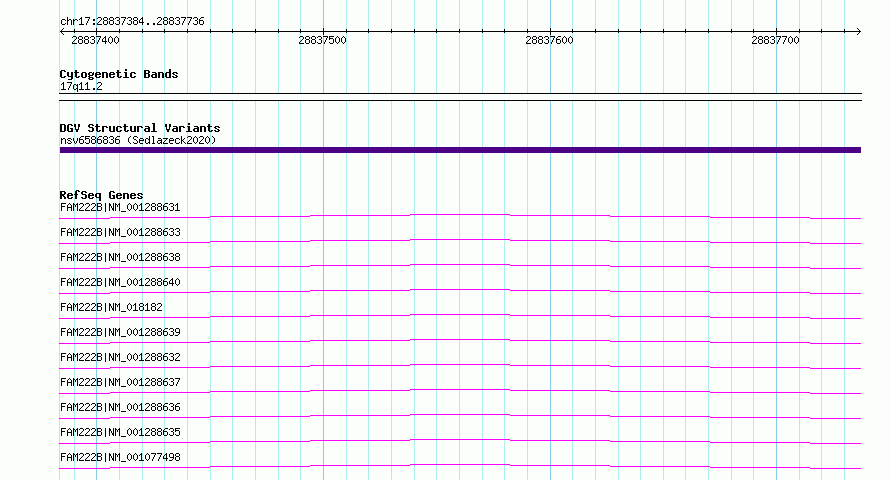
Task: Click ruler position label 28837700
Action: tap(775, 40)
